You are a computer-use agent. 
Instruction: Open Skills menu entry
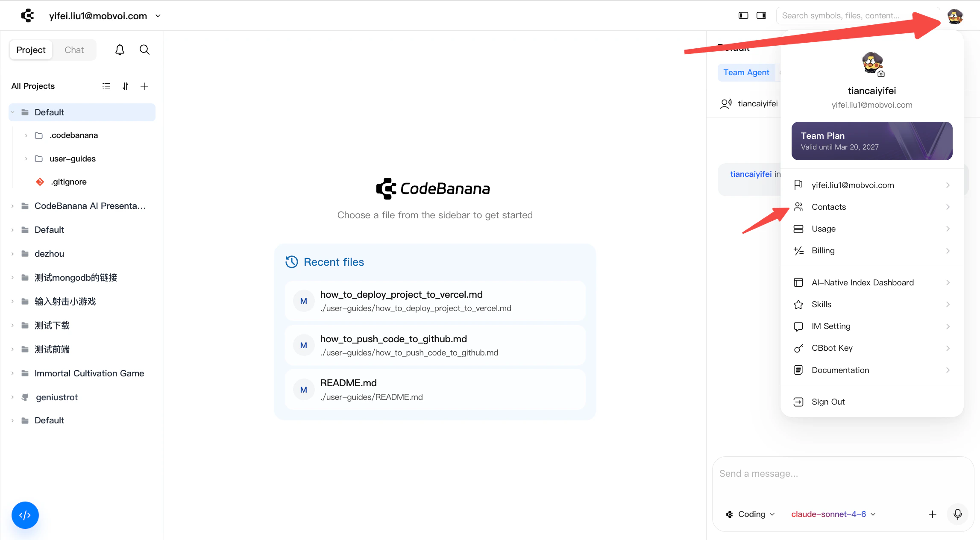[x=872, y=305]
